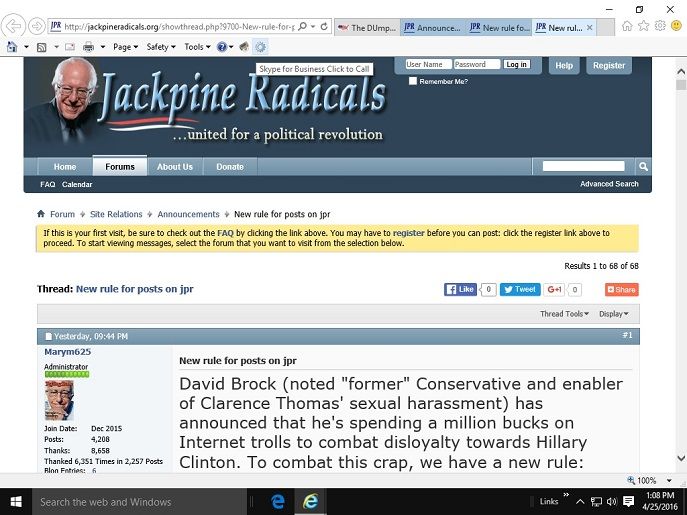Click the register link in yellow notice
The image size is (687, 515).
tap(408, 233)
